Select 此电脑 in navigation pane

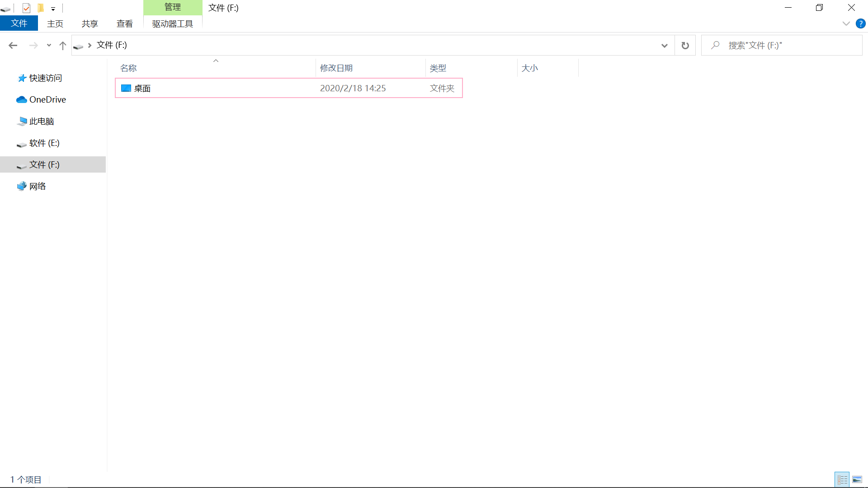tap(42, 121)
